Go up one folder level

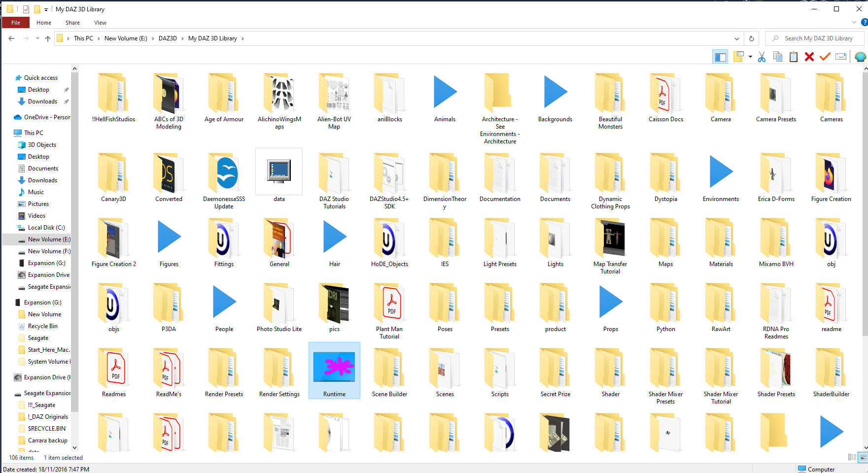point(48,38)
